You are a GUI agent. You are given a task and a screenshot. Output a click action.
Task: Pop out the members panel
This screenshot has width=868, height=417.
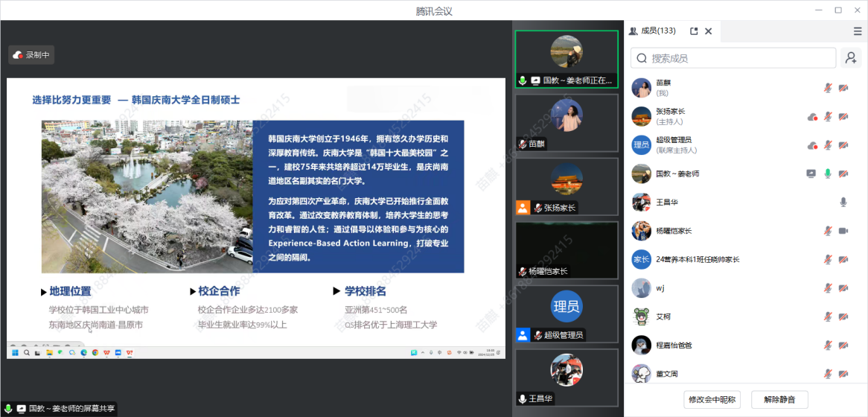(x=694, y=31)
